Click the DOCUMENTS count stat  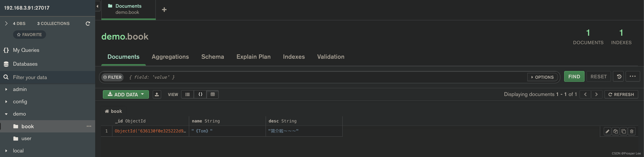(588, 37)
